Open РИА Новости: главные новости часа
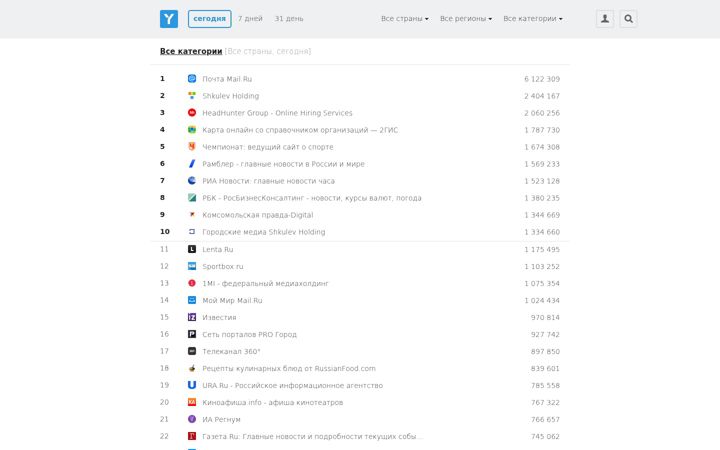Image resolution: width=720 pixels, height=450 pixels. click(269, 181)
